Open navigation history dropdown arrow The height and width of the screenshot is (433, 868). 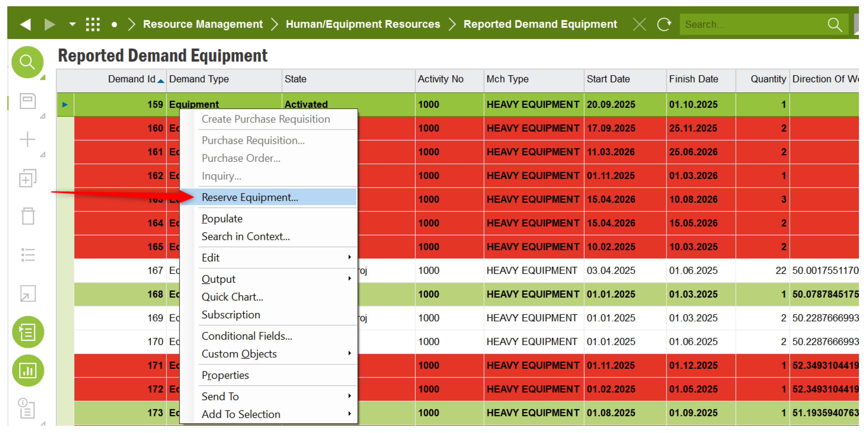coord(72,24)
